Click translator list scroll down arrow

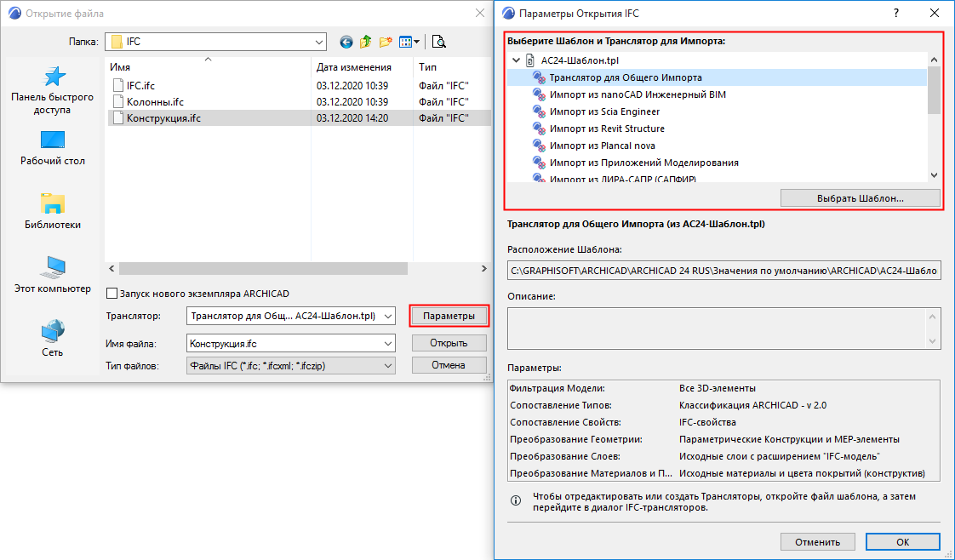pyautogui.click(x=935, y=176)
